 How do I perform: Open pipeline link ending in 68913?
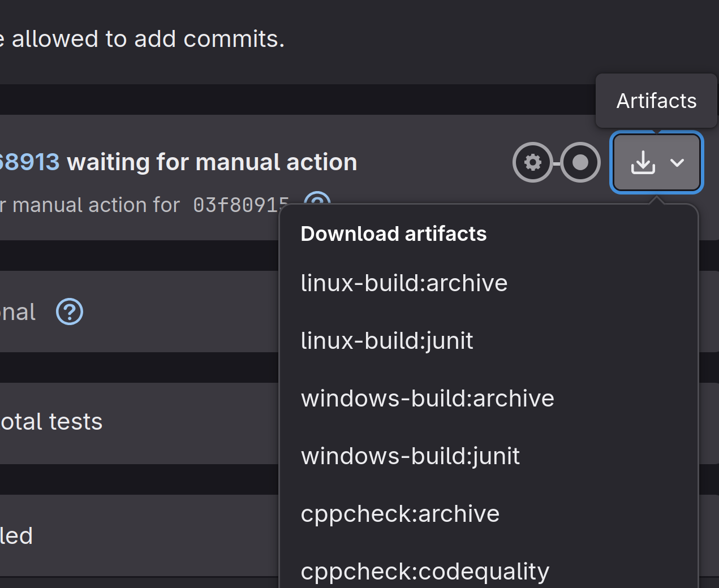pos(29,162)
